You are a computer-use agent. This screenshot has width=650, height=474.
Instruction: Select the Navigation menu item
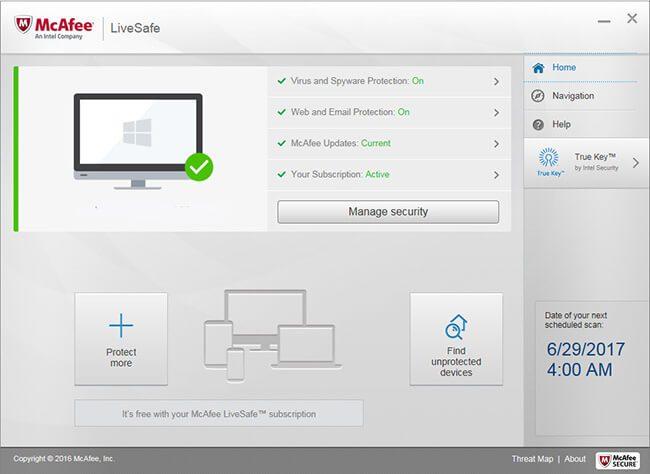coord(573,96)
